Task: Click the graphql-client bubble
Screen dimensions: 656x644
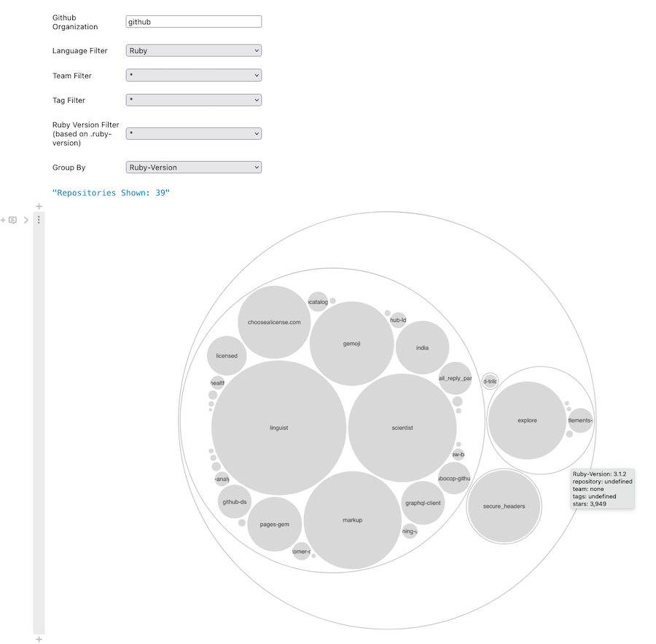Action: pyautogui.click(x=423, y=503)
